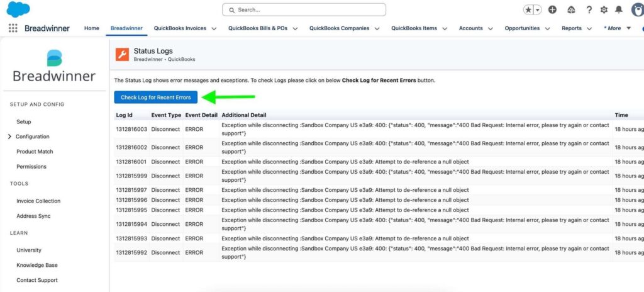Select log id 1312815992

(x=131, y=252)
